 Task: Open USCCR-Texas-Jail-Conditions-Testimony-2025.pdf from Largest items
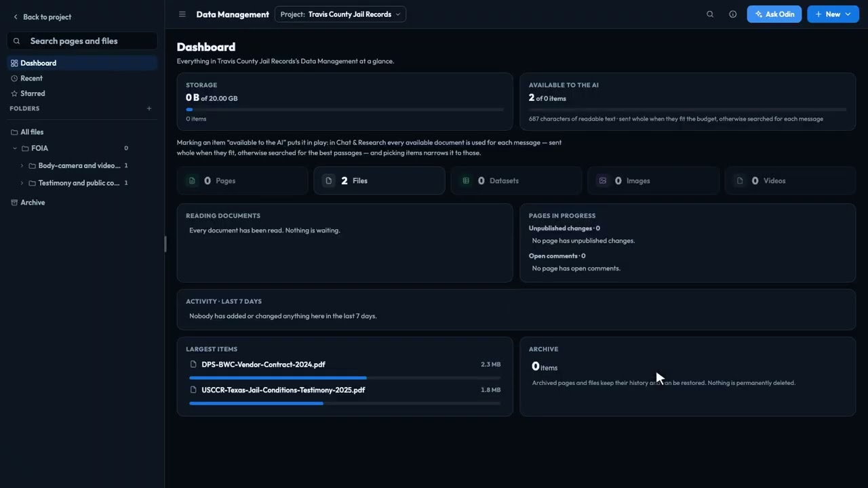283,390
